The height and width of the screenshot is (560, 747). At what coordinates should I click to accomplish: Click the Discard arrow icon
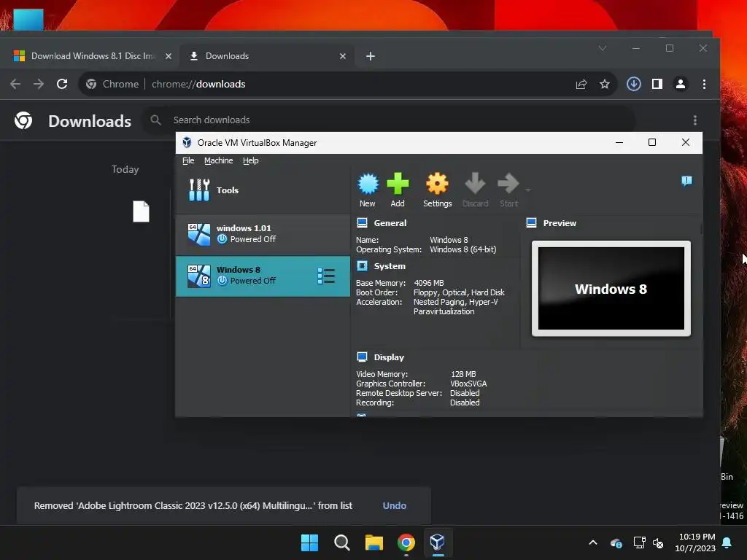tap(475, 190)
